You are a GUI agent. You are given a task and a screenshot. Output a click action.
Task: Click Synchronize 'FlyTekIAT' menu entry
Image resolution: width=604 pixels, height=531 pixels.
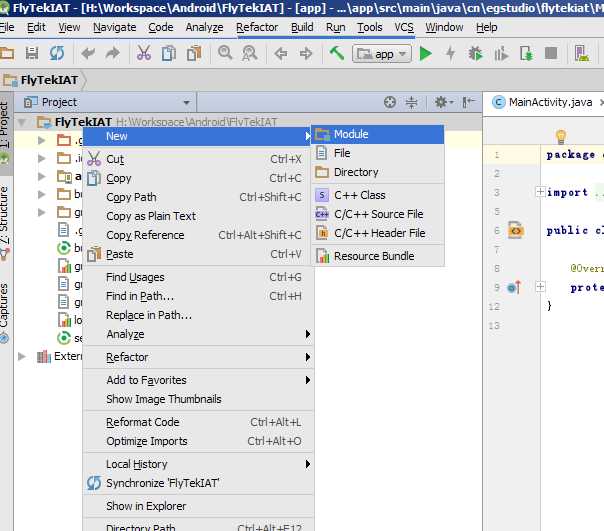click(x=199, y=483)
